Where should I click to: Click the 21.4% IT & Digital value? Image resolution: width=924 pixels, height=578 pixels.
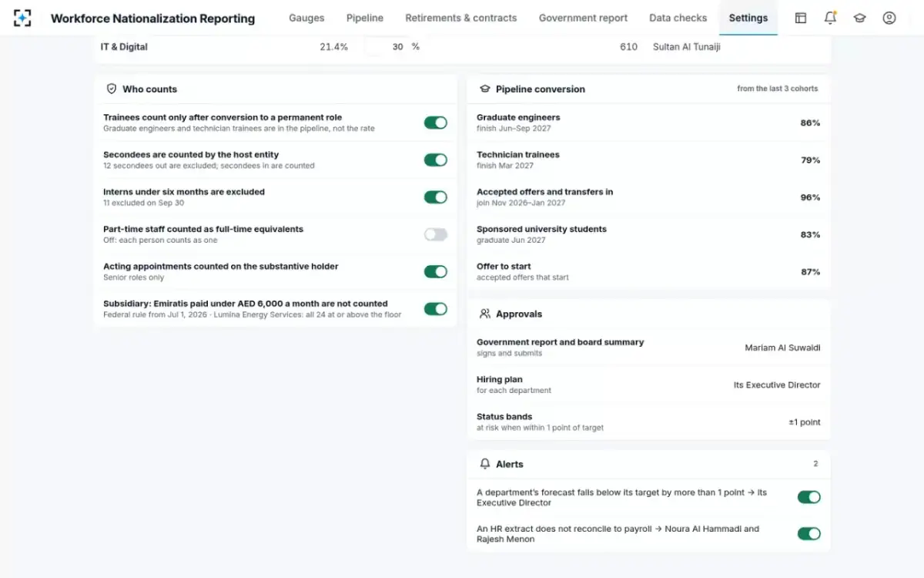[333, 47]
